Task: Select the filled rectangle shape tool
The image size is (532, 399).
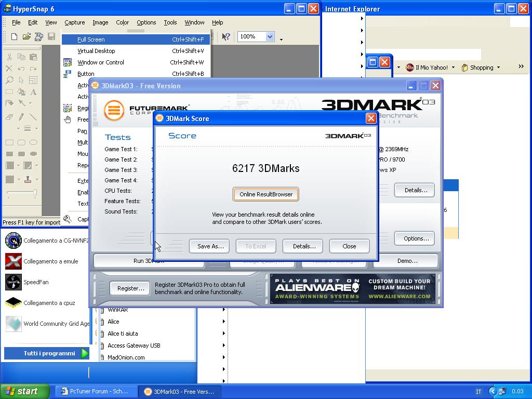Action: [x=9, y=154]
